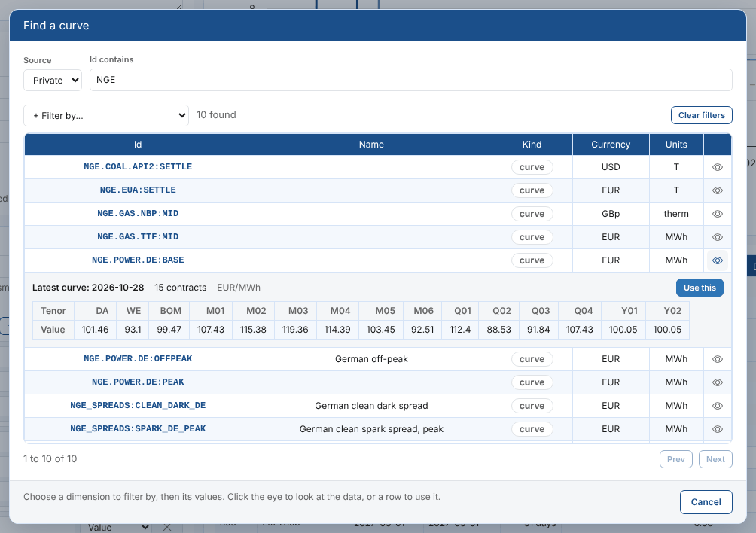Clear all filters
The height and width of the screenshot is (533, 756).
click(702, 115)
